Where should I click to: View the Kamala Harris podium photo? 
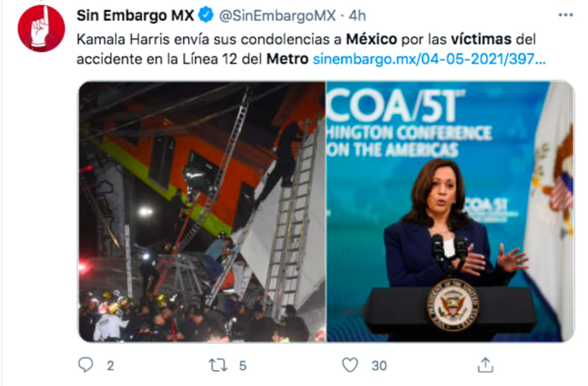(450, 211)
